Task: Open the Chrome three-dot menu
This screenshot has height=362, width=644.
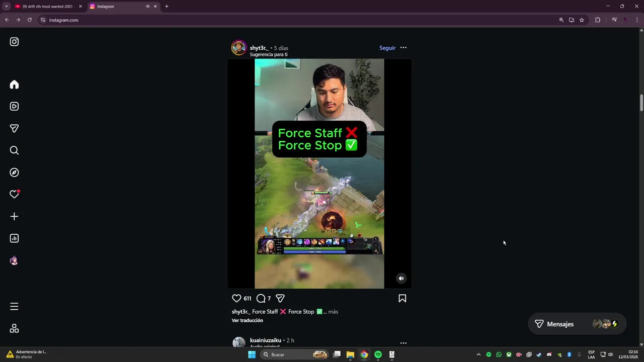Action: tap(637, 20)
